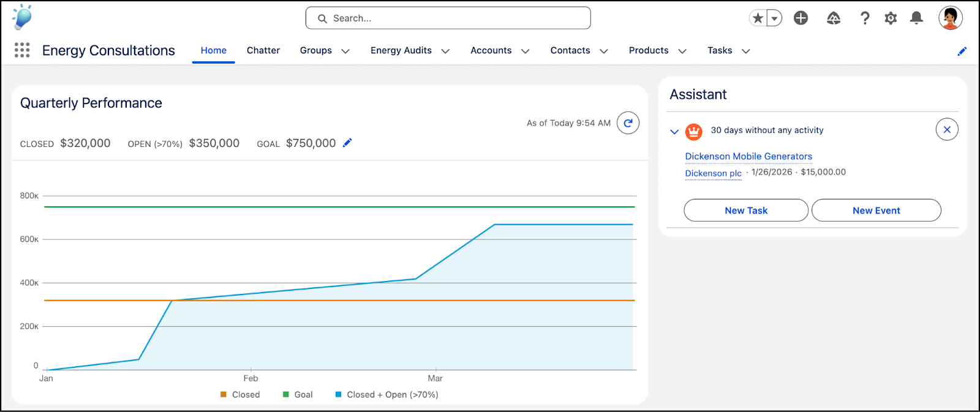Click the New Task button

745,210
